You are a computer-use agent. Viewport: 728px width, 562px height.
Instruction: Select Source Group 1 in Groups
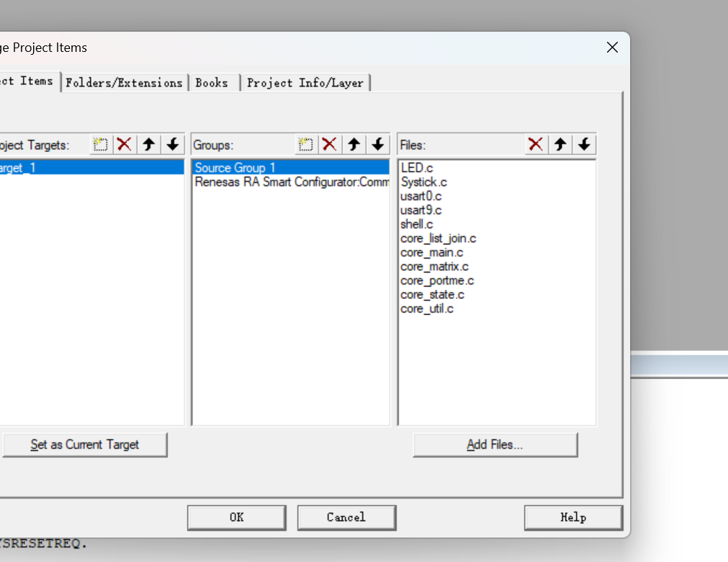pos(291,168)
